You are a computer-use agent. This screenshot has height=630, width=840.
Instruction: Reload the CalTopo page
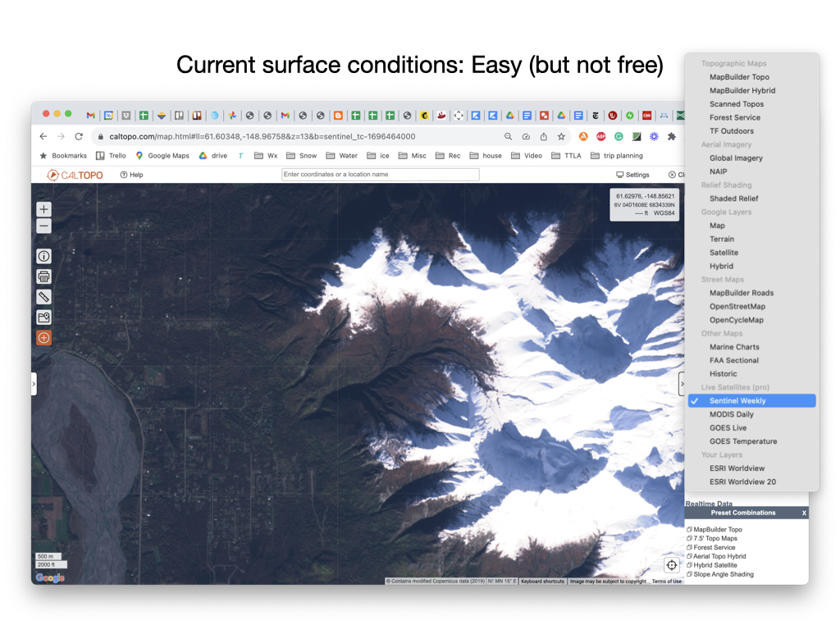pyautogui.click(x=79, y=137)
